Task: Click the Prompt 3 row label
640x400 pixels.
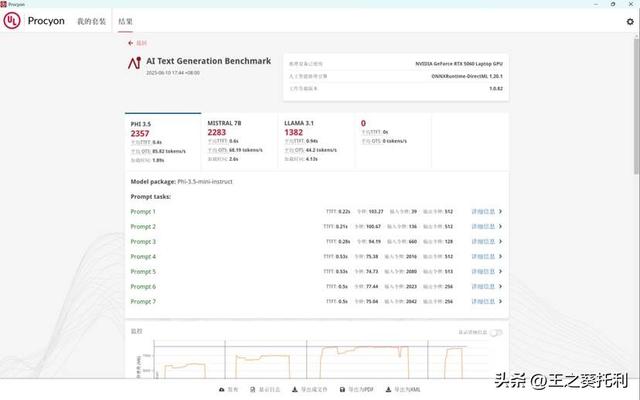Action: click(x=143, y=242)
